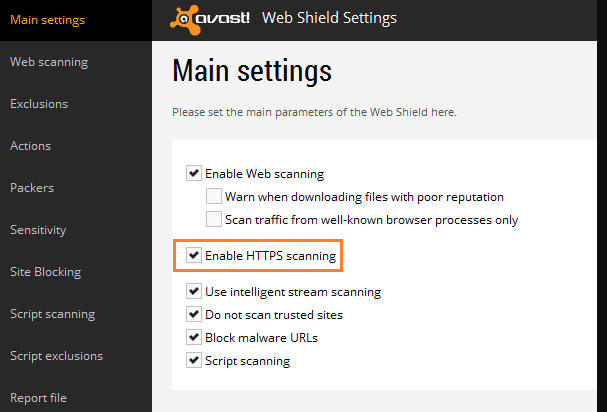Check Scan traffic from well-known browser processes only
Image resolution: width=607 pixels, height=412 pixels.
coord(214,219)
